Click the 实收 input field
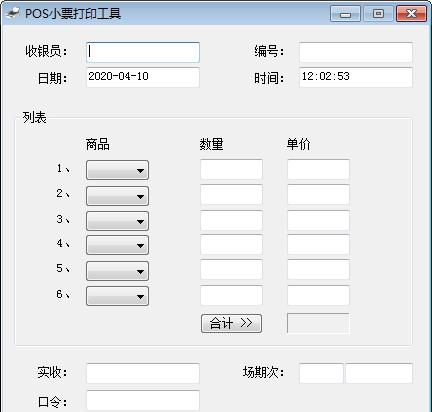The width and height of the screenshot is (432, 412). (143, 373)
